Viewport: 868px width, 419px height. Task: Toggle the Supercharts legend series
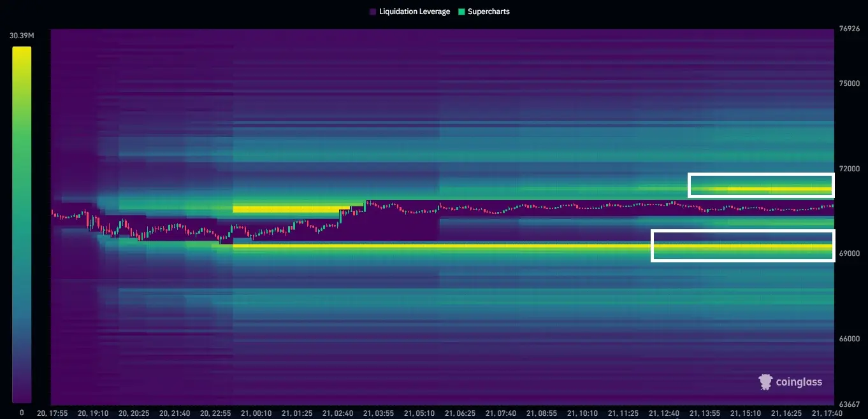pyautogui.click(x=484, y=11)
